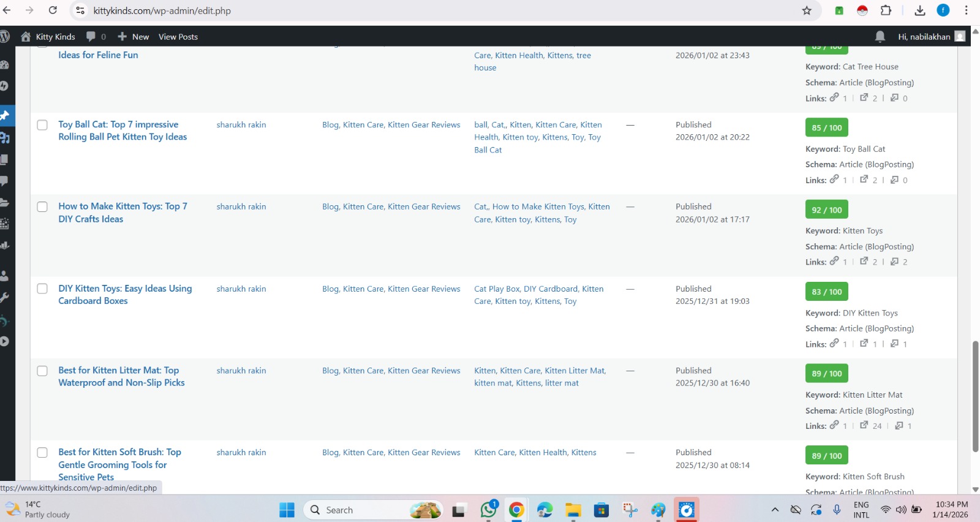Select the Toy Ball Cat post checkbox

(x=42, y=125)
